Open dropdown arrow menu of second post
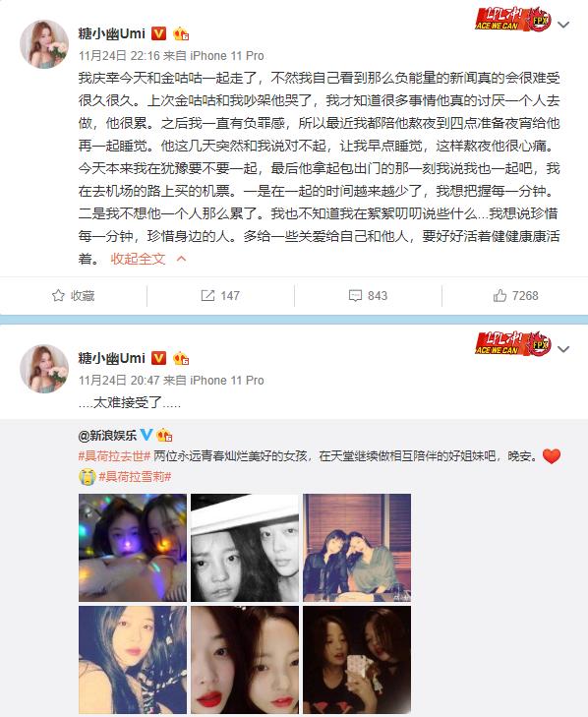This screenshot has height=717, width=588. pos(563,349)
